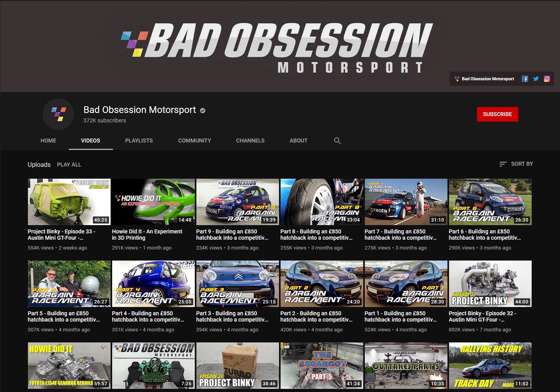
Task: Click the channel search magnifier icon
Action: [337, 141]
